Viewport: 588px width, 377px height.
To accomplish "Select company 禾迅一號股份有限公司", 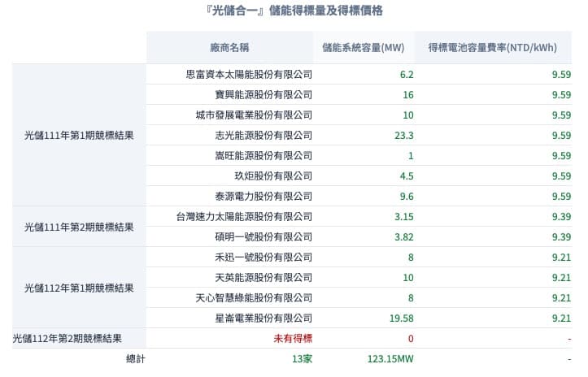I will 264,257.
